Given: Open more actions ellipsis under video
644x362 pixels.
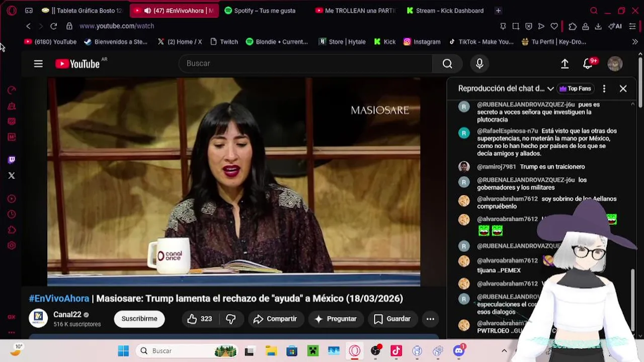Looking at the screenshot, I should (x=430, y=319).
